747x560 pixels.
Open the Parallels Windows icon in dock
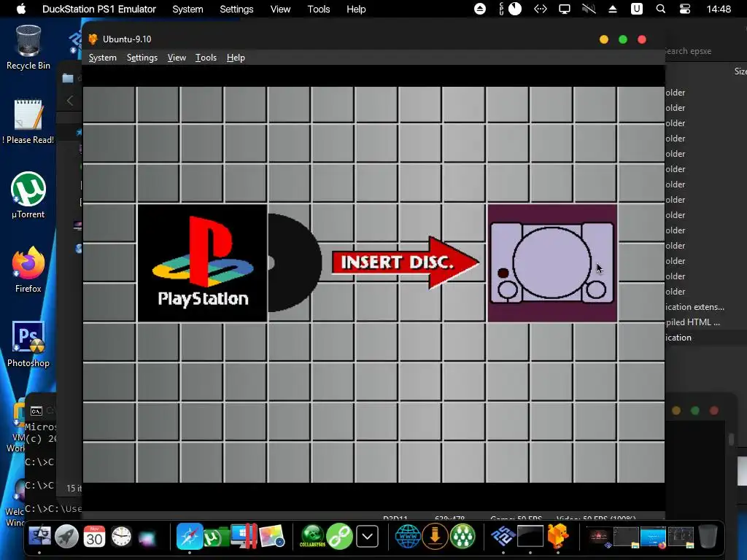(244, 536)
